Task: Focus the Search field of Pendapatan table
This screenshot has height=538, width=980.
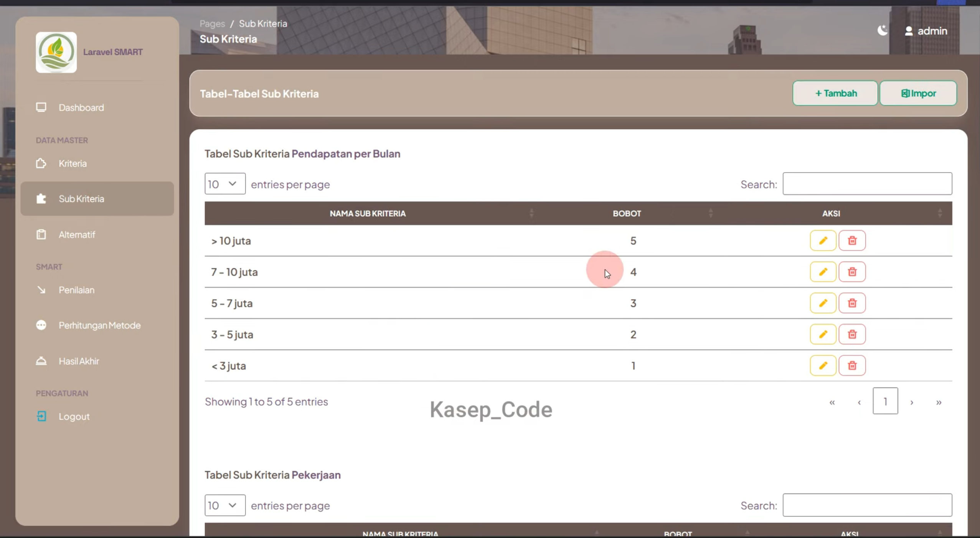Action: tap(867, 184)
